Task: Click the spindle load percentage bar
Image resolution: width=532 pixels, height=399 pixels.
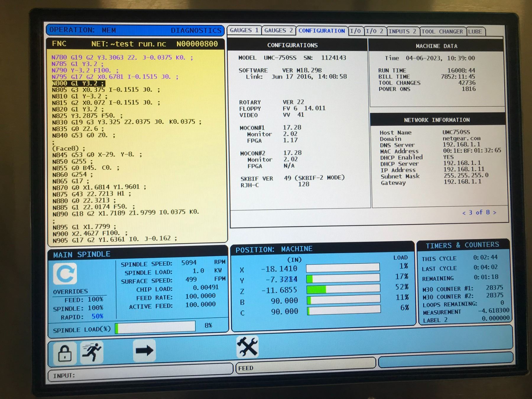Action: [155, 327]
